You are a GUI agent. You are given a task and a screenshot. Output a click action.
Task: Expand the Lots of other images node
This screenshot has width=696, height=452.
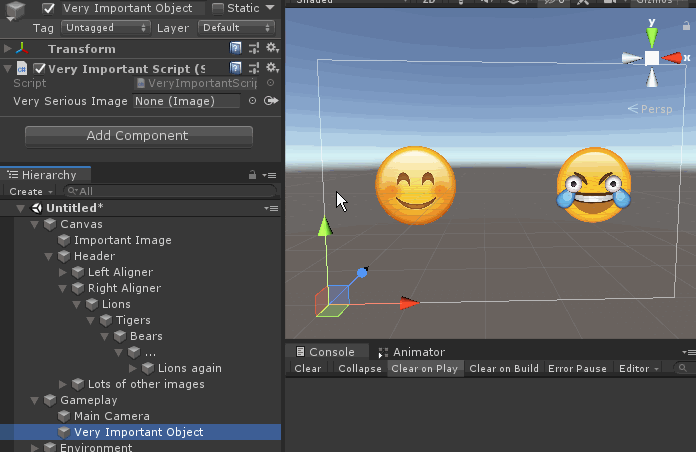pyautogui.click(x=63, y=384)
